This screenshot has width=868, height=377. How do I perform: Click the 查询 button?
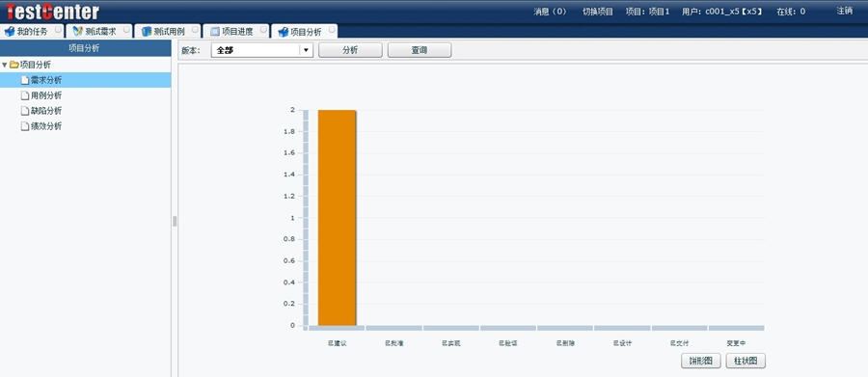[x=420, y=50]
